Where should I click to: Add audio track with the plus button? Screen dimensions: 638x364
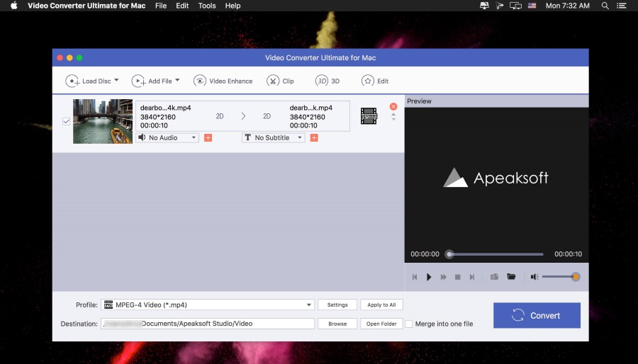click(x=208, y=137)
